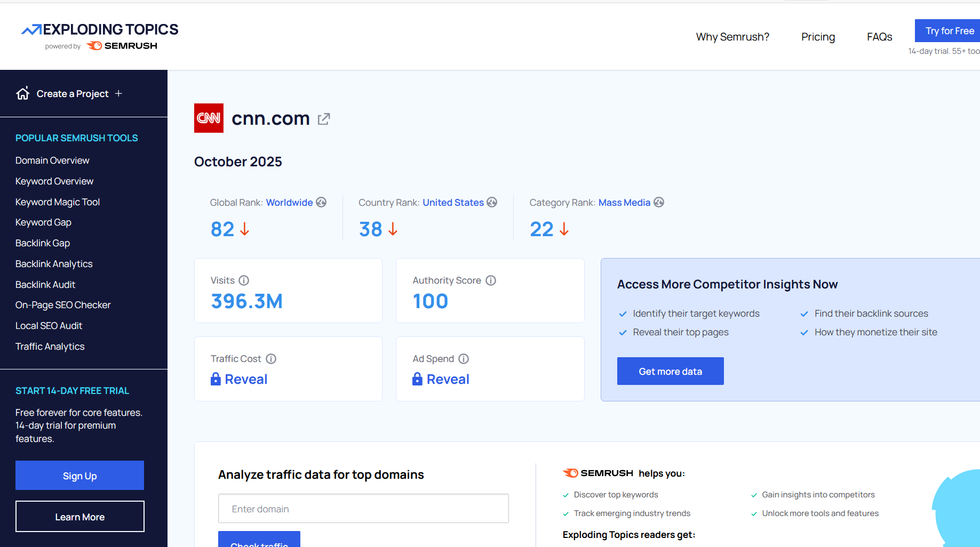The image size is (980, 547).
Task: Reveal the Traffic Cost value
Action: pyautogui.click(x=246, y=379)
